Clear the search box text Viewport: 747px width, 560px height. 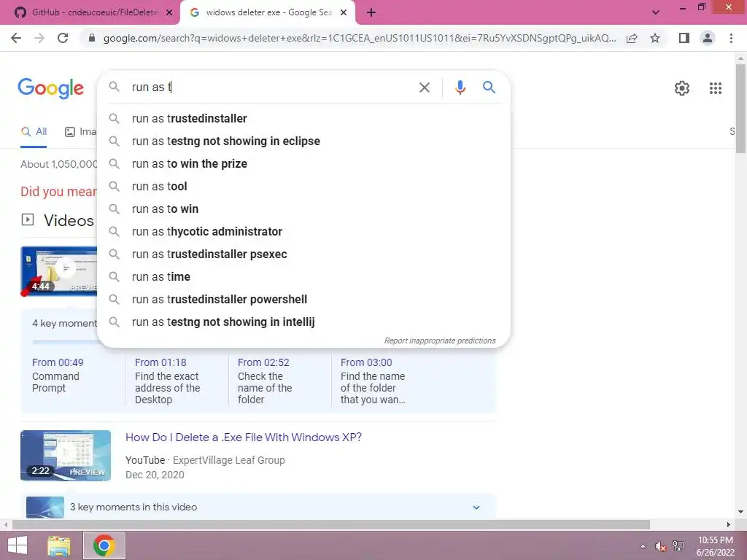point(424,87)
